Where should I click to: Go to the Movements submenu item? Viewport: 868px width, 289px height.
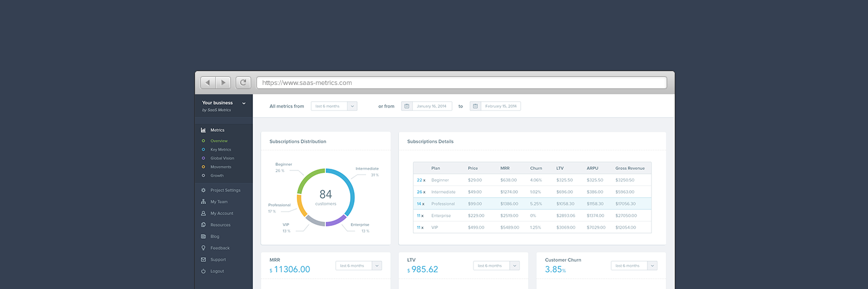tap(220, 167)
